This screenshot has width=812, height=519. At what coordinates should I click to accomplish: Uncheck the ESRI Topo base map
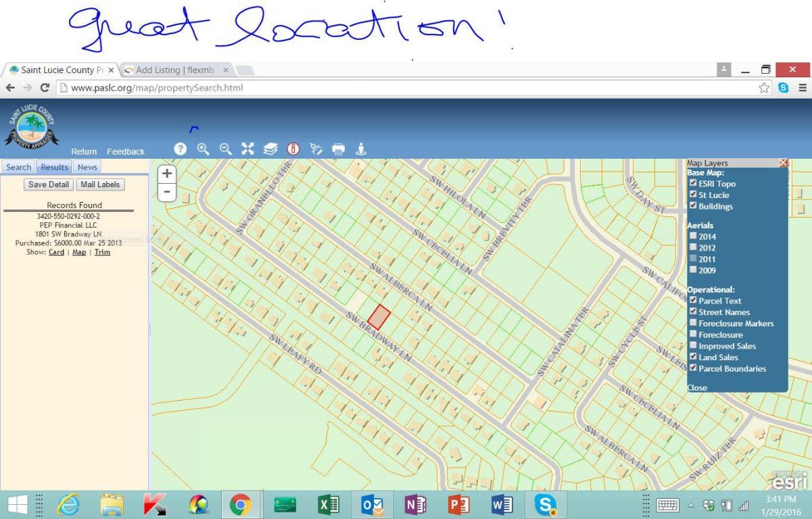(692, 184)
